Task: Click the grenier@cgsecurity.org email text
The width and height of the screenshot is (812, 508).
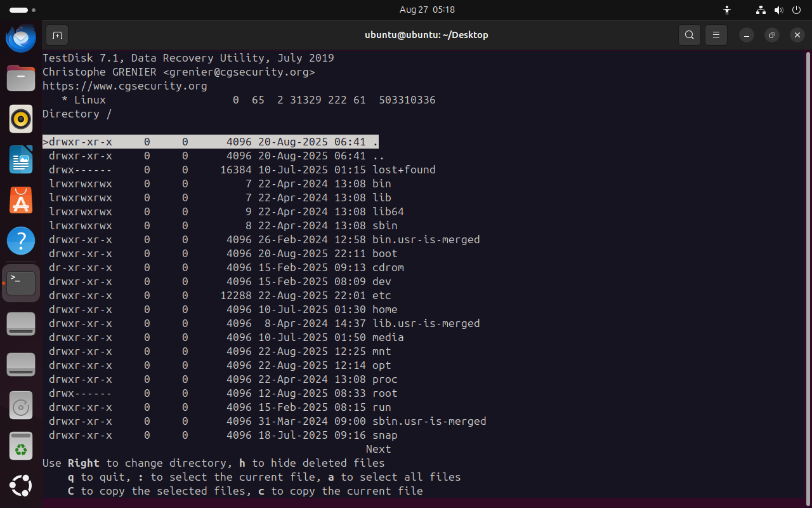Action: (x=239, y=72)
